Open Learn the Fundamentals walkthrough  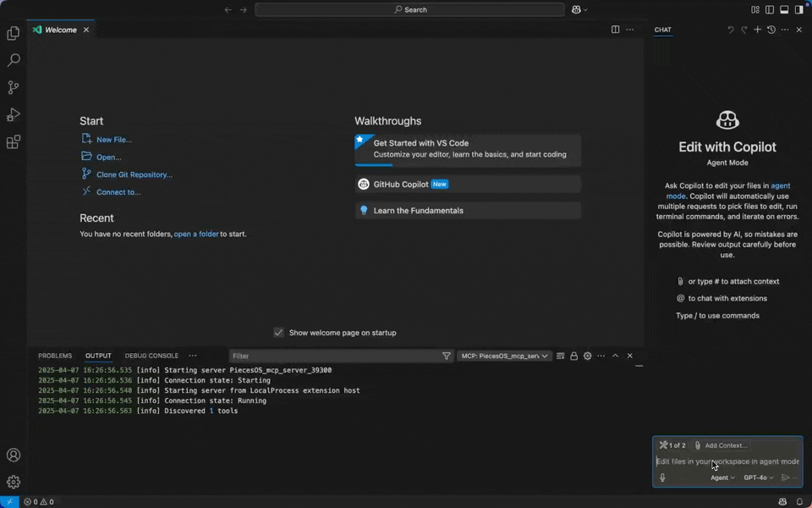[468, 211]
